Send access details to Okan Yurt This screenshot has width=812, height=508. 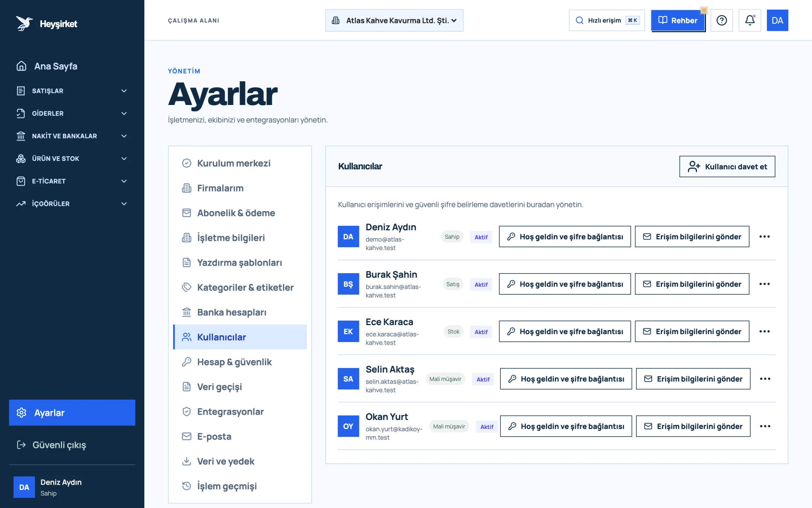tap(693, 426)
